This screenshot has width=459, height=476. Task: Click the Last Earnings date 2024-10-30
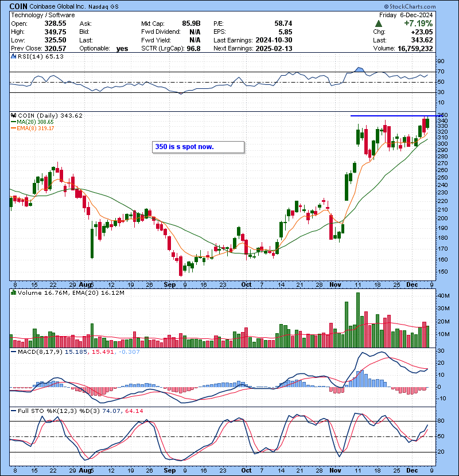tap(274, 40)
